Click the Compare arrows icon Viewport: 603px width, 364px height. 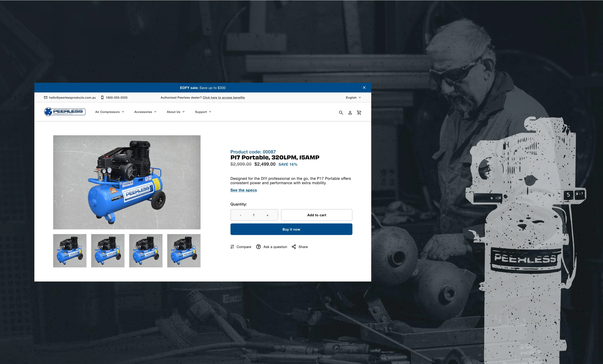[232, 247]
